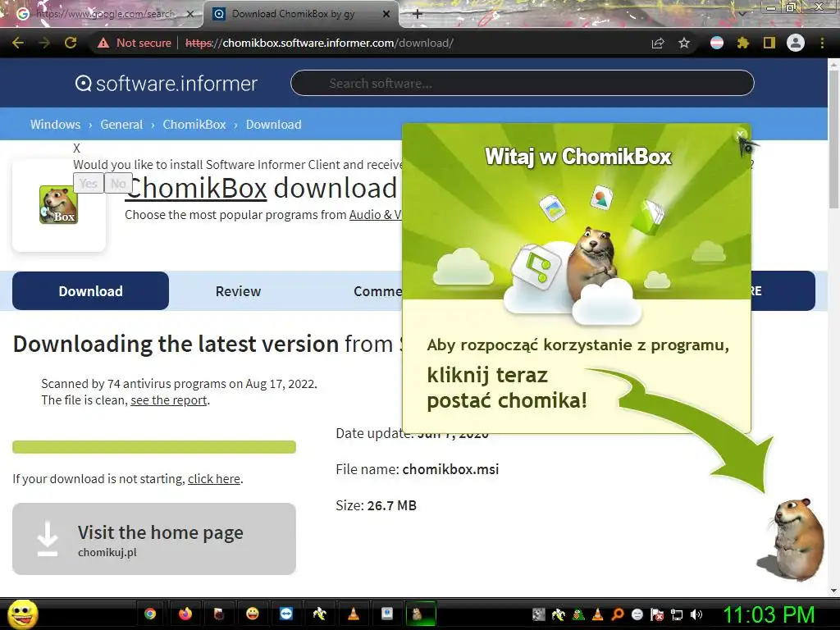Click the VLC cone tray icon
The image size is (840, 630).
[x=598, y=614]
